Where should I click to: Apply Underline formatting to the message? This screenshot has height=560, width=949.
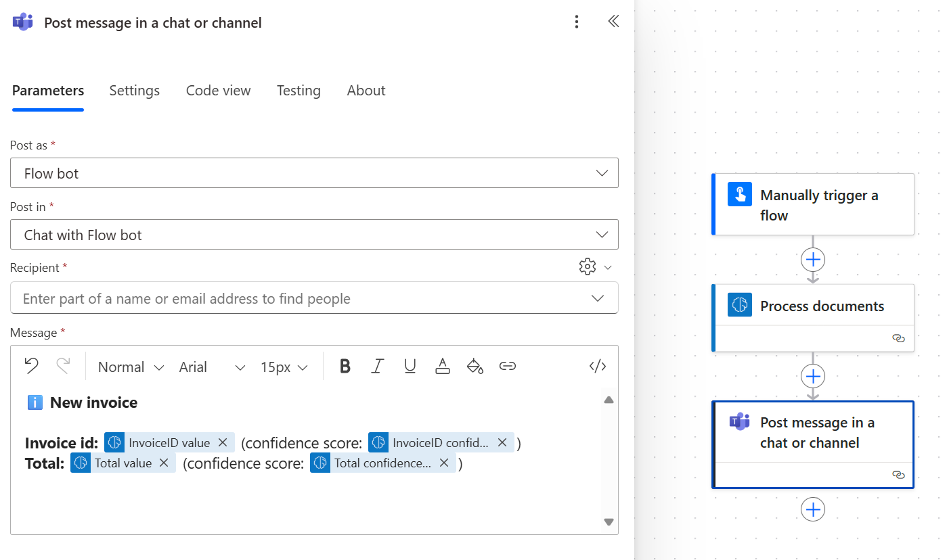(410, 366)
